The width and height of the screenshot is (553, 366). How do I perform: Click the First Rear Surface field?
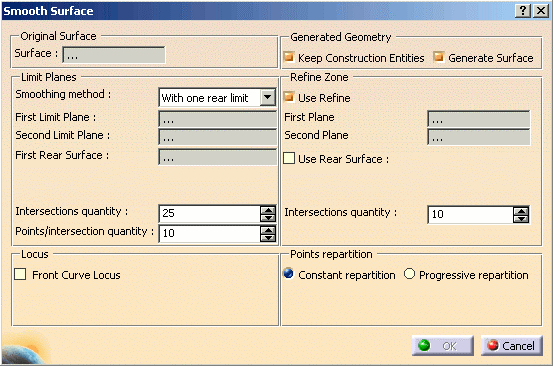coord(218,157)
